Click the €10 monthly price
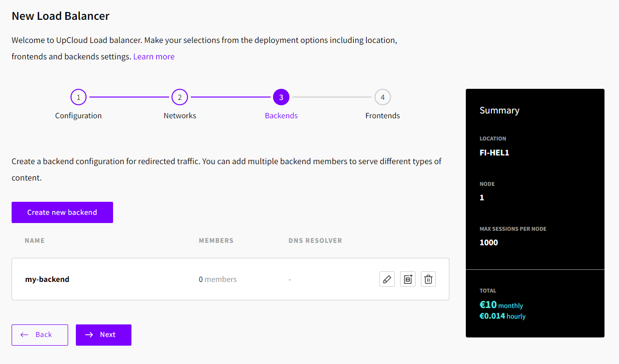Screen dimensions: 619x364 click(x=501, y=305)
